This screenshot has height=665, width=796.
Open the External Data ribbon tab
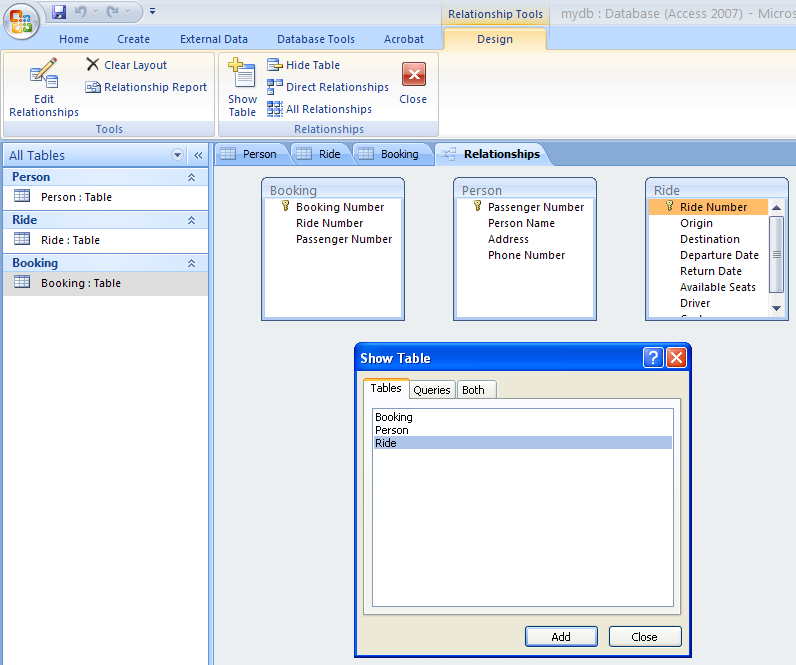[214, 39]
